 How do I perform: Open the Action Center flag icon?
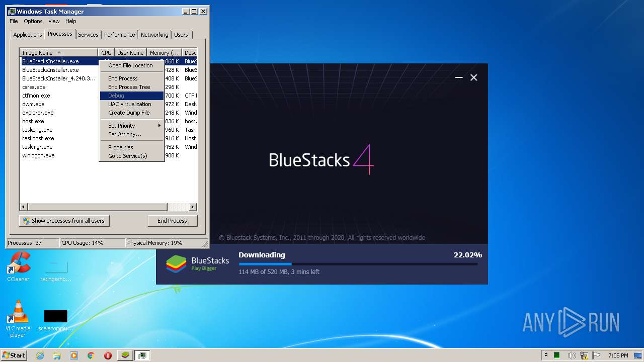point(596,355)
